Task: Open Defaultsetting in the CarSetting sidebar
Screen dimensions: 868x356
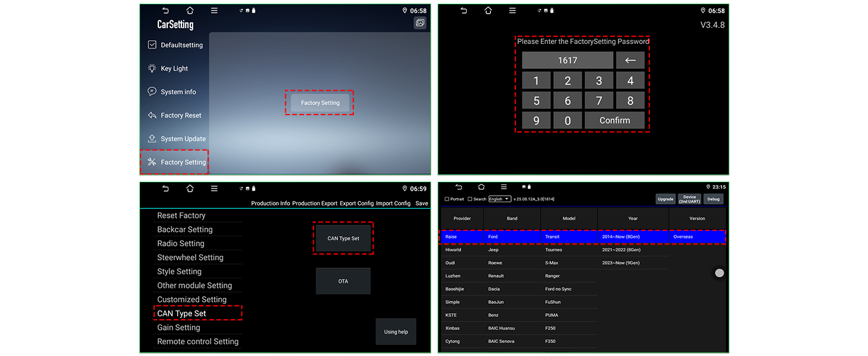Action: pyautogui.click(x=175, y=45)
